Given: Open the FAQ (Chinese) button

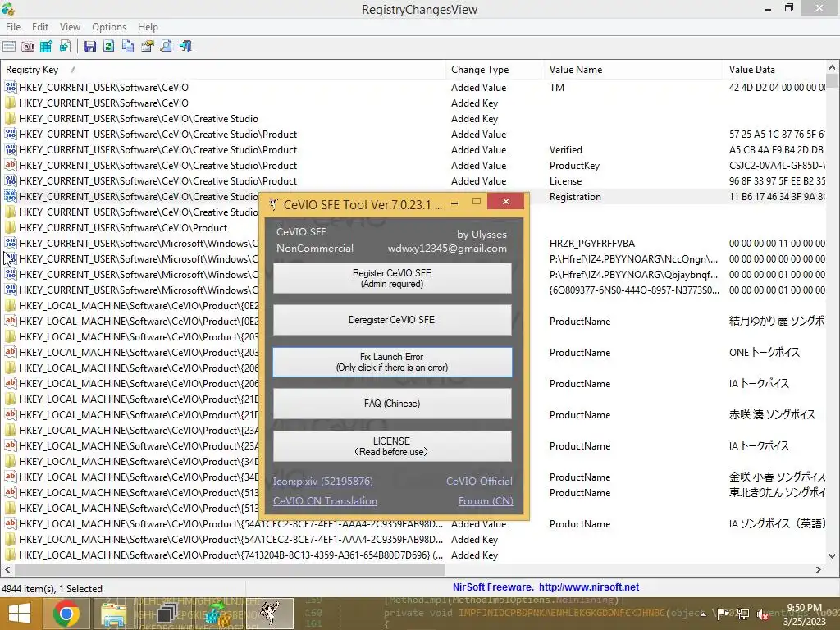Looking at the screenshot, I should point(392,404).
